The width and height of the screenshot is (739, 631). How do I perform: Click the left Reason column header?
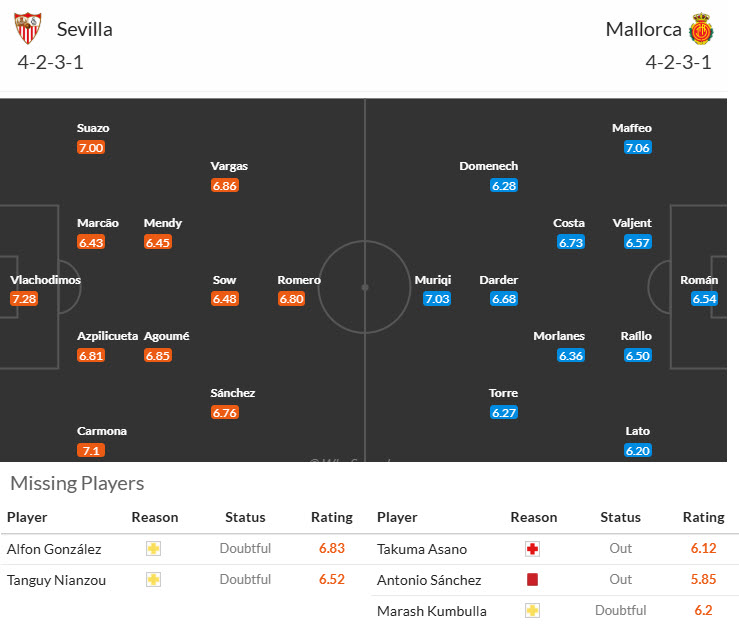[154, 517]
